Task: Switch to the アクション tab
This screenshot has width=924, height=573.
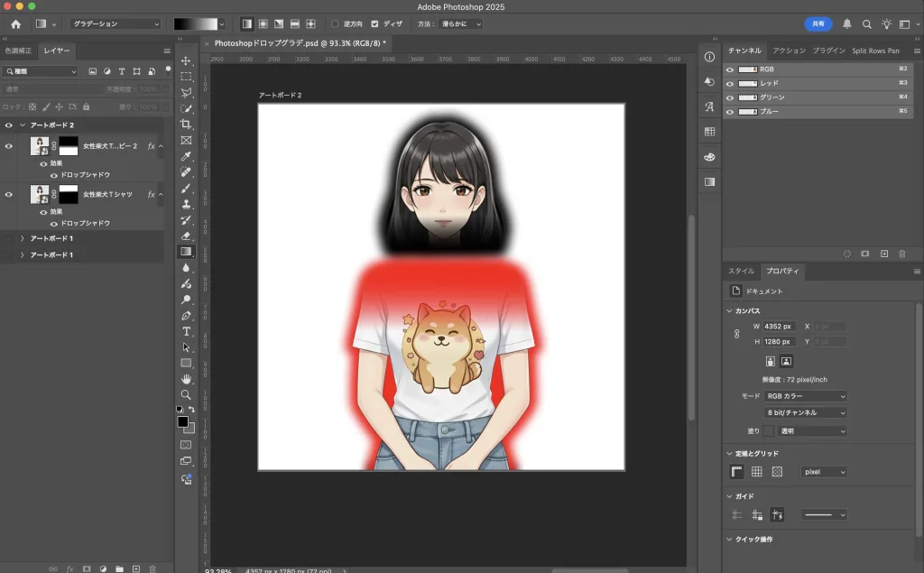Action: [789, 51]
